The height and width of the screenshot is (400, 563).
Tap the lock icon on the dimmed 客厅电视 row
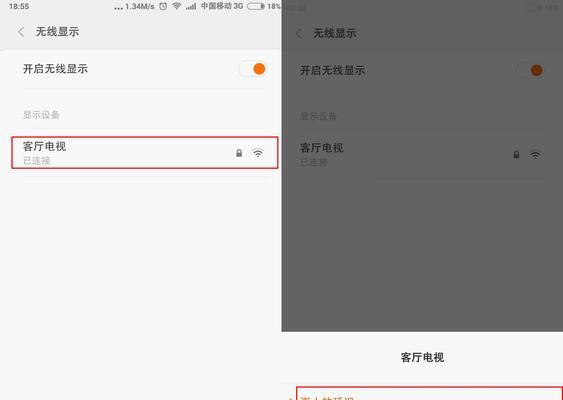point(516,155)
